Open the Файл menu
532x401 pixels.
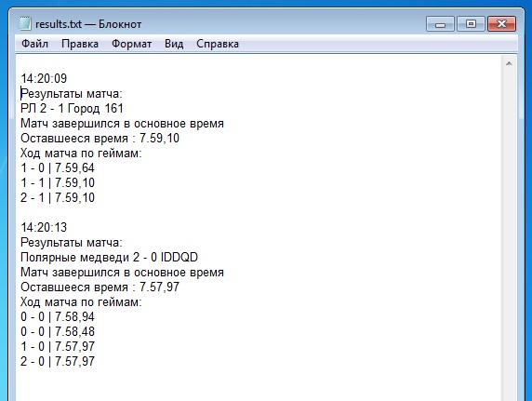tap(34, 44)
